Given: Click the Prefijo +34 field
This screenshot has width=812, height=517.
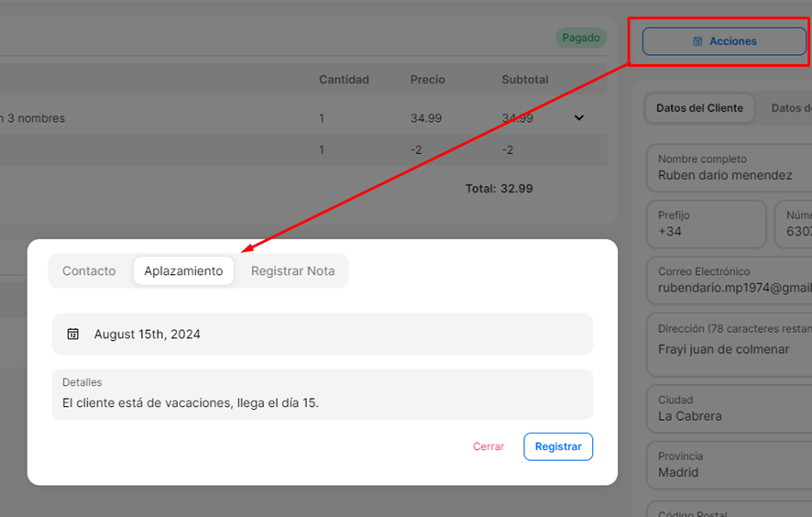Looking at the screenshot, I should pyautogui.click(x=706, y=225).
